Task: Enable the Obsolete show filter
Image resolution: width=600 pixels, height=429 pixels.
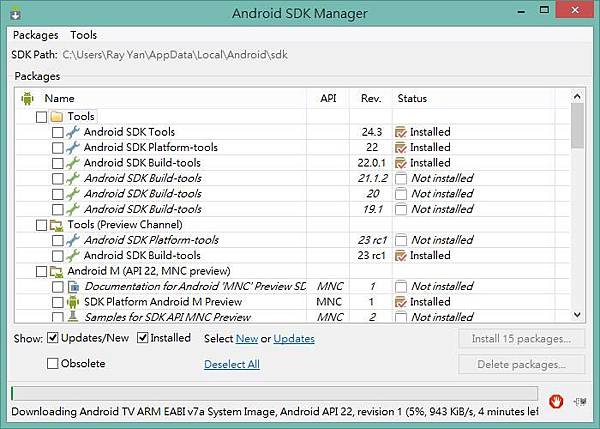Action: 52,363
